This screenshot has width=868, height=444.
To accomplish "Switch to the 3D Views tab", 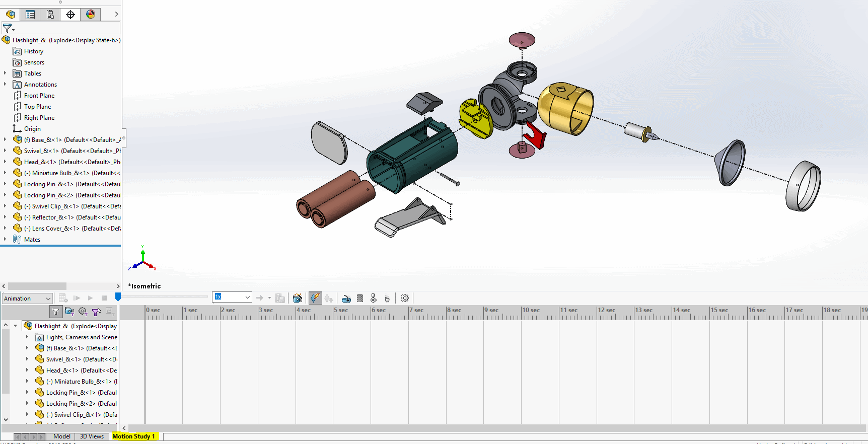I will pos(92,436).
